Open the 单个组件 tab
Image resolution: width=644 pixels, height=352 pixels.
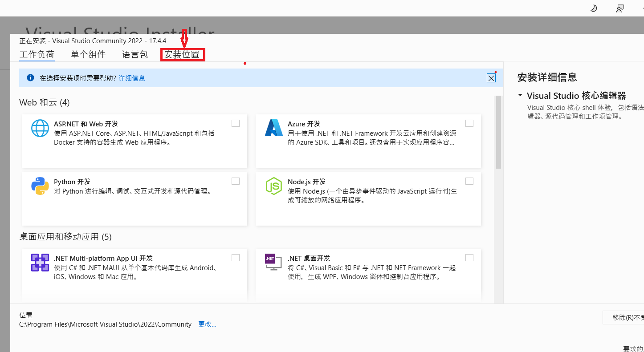pyautogui.click(x=88, y=55)
